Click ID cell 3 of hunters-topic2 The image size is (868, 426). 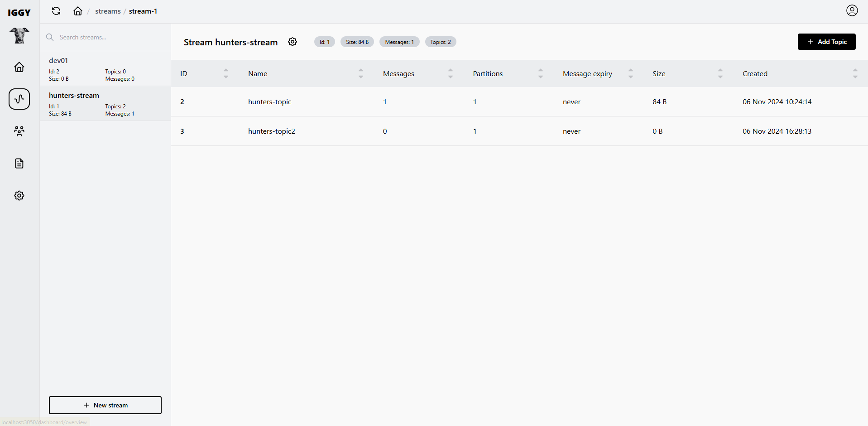coord(182,131)
